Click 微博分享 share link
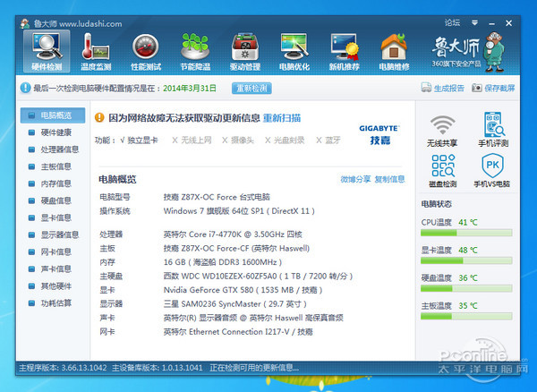 [x=355, y=179]
